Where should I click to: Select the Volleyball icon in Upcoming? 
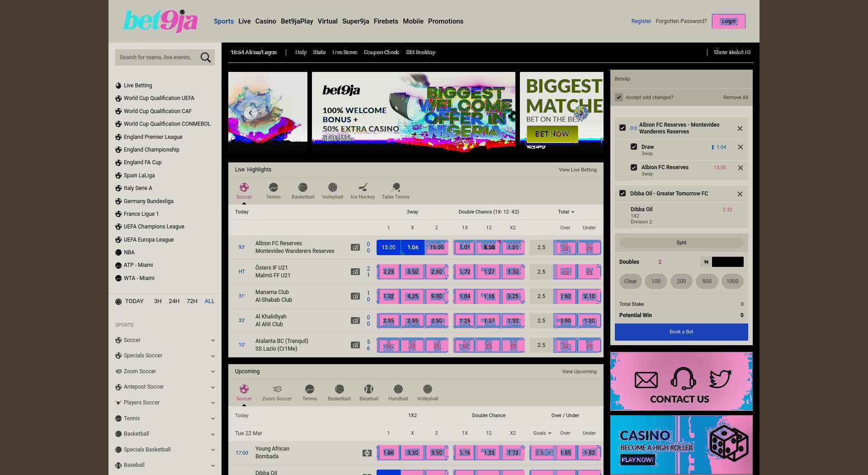pos(428,389)
